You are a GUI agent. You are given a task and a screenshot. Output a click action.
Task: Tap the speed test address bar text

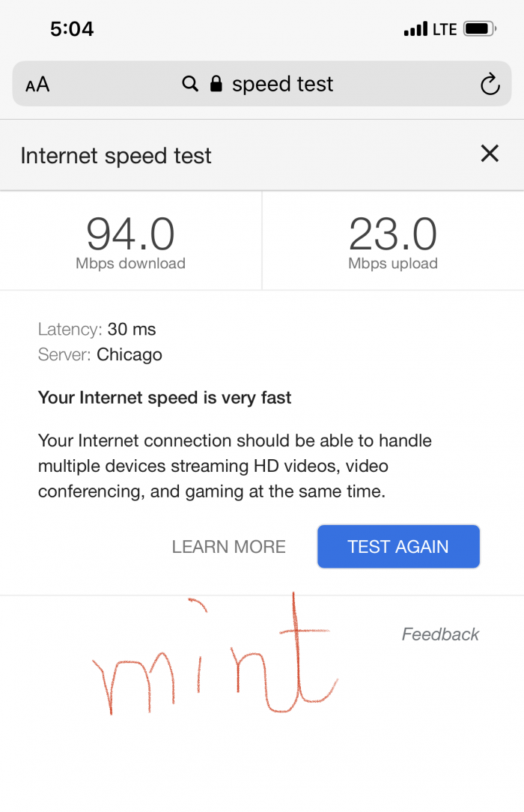click(x=282, y=84)
